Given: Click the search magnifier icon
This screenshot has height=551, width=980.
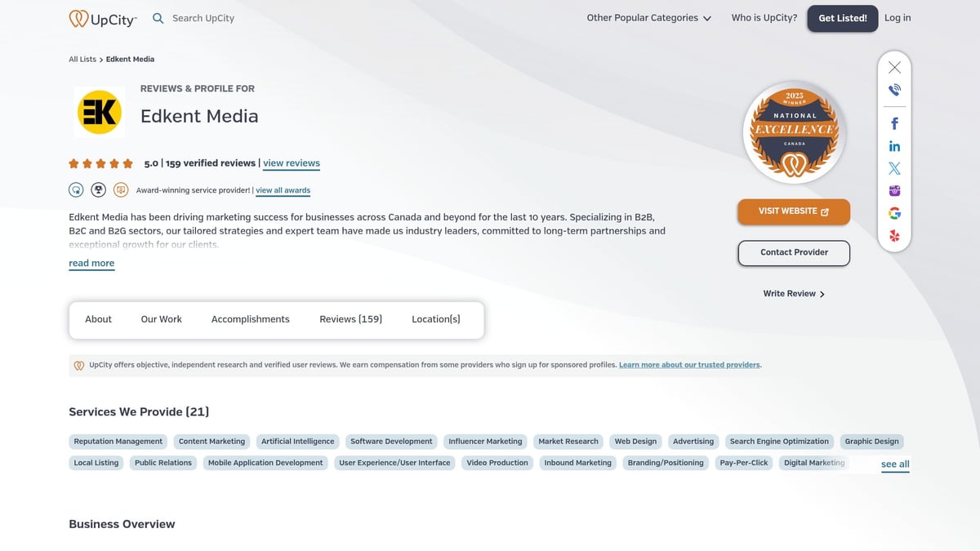Looking at the screenshot, I should coord(158,18).
